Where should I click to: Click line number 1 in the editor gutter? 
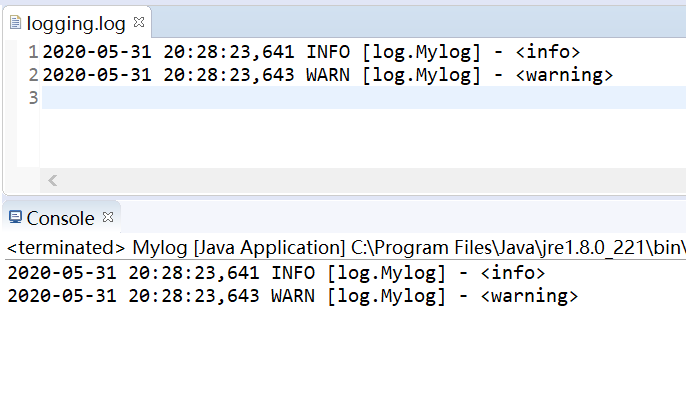[x=34, y=52]
